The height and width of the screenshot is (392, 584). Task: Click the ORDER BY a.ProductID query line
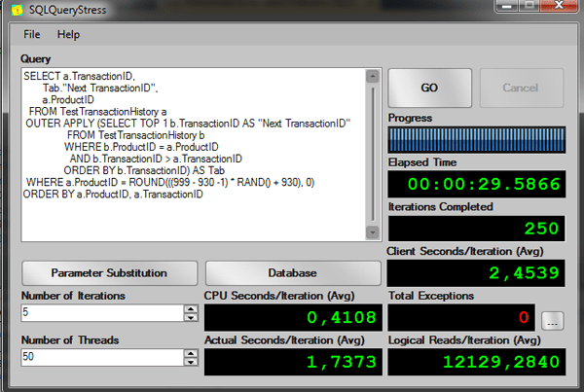(113, 194)
